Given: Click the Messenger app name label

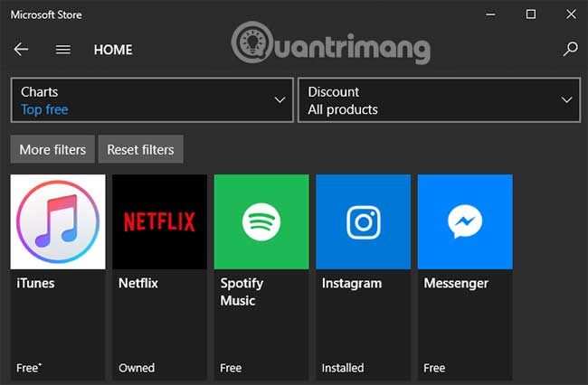Looking at the screenshot, I should 456,284.
